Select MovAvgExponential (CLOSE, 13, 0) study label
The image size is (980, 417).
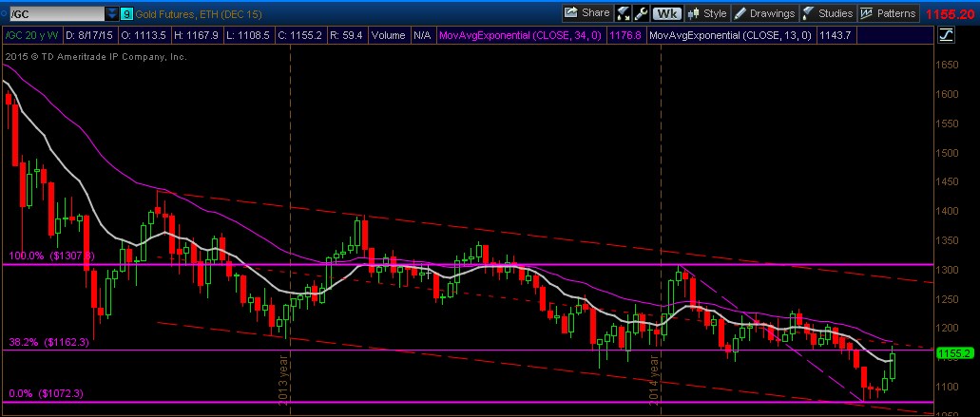(x=731, y=35)
